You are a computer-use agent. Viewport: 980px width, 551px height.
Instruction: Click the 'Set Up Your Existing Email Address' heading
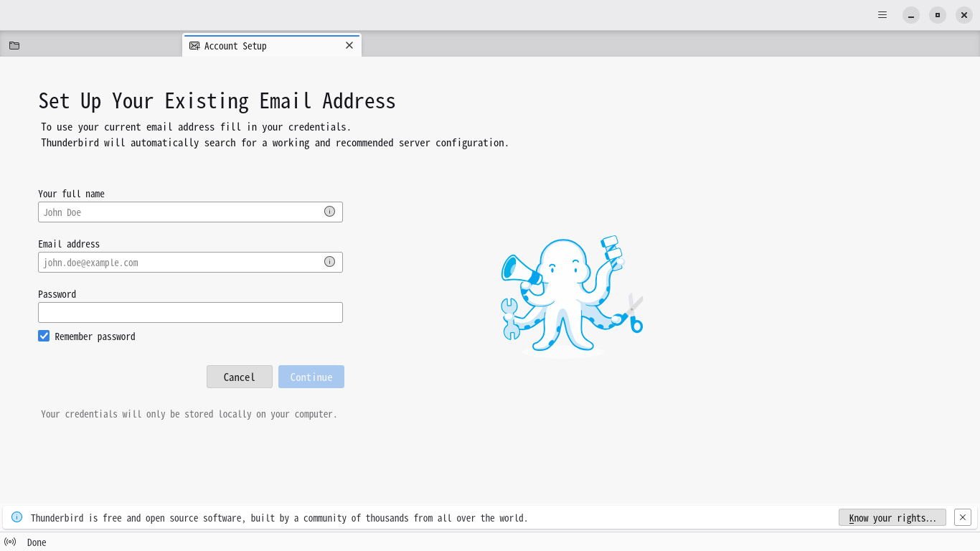click(x=217, y=101)
